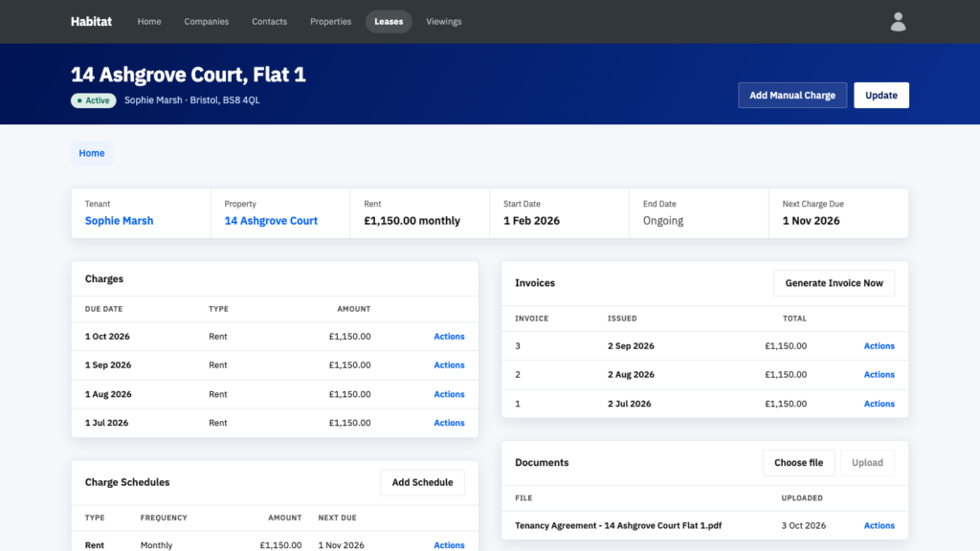This screenshot has height=551, width=980.
Task: Open tenant Sophie Marsh link
Action: pos(120,221)
